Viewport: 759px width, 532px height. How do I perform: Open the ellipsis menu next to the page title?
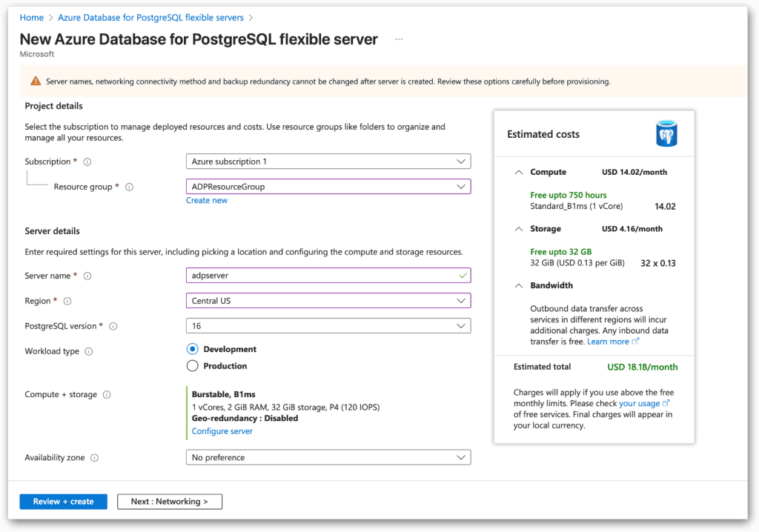coord(398,40)
